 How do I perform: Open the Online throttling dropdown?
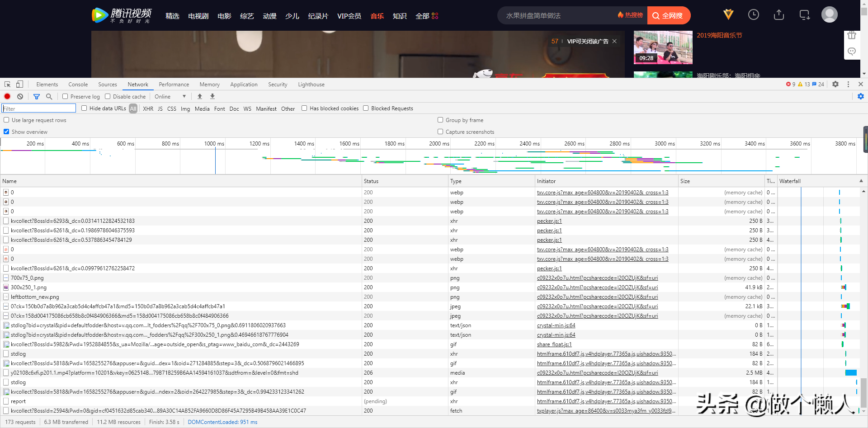pos(170,96)
